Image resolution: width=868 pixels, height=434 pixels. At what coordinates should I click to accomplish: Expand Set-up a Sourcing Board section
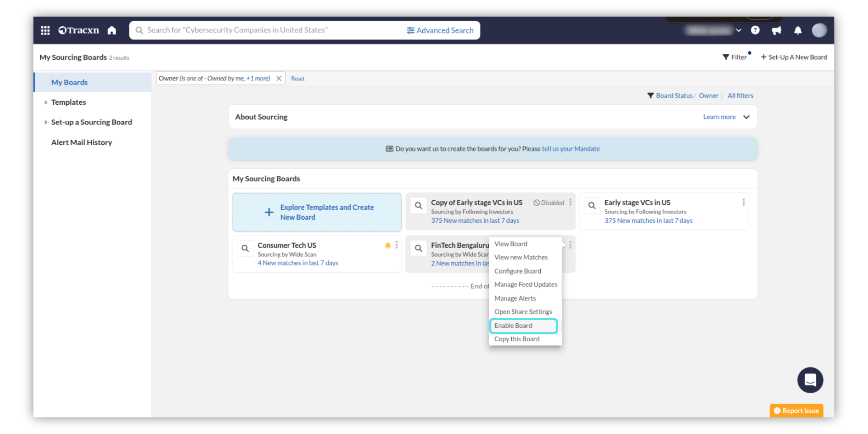(x=46, y=122)
